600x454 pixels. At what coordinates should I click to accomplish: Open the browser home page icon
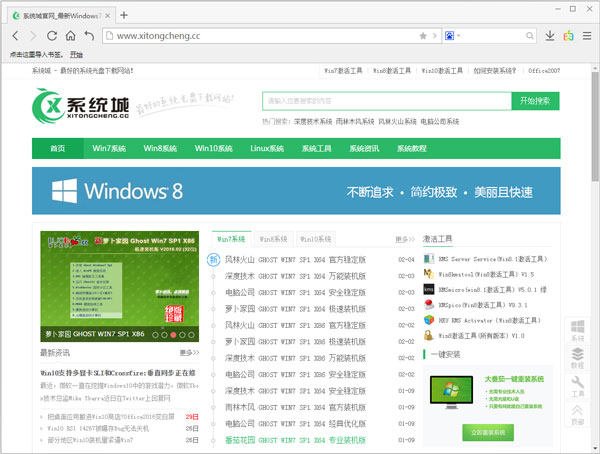(70, 36)
